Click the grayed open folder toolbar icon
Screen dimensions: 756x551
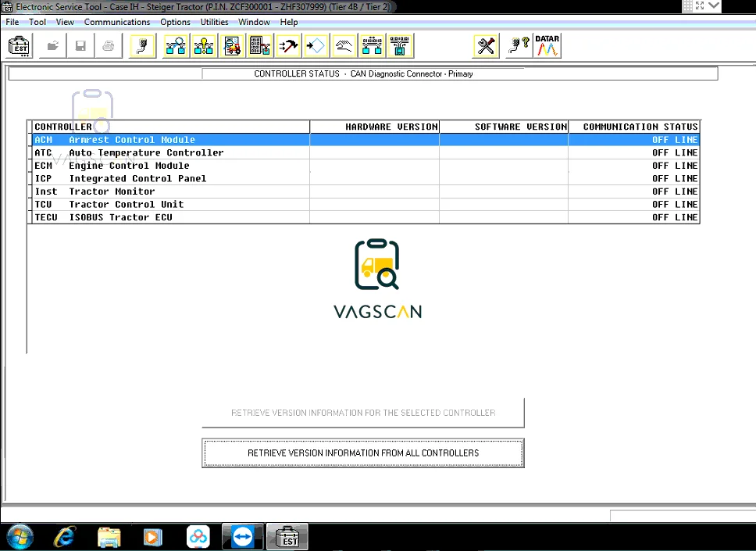pyautogui.click(x=52, y=46)
